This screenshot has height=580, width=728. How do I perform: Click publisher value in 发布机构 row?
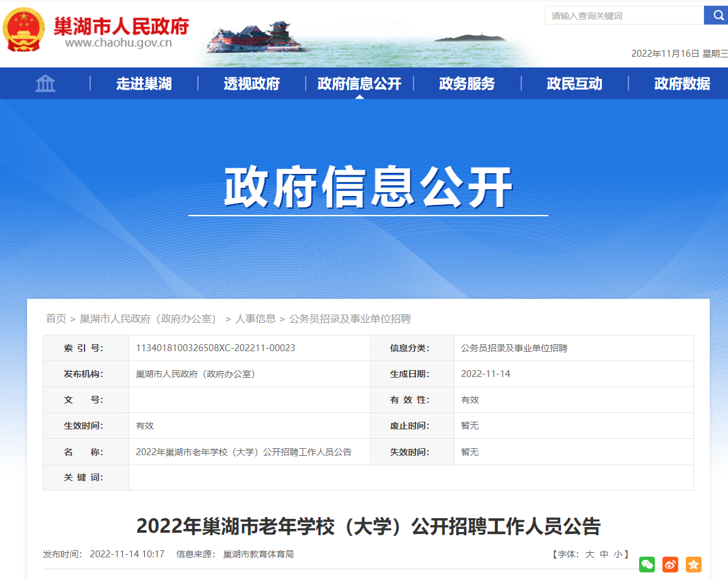195,374
